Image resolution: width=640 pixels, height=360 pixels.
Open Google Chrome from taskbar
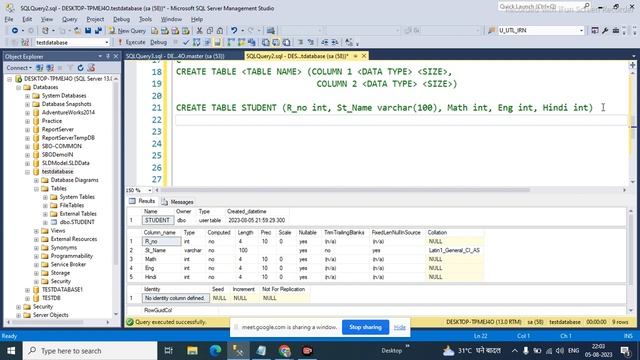coord(284,351)
